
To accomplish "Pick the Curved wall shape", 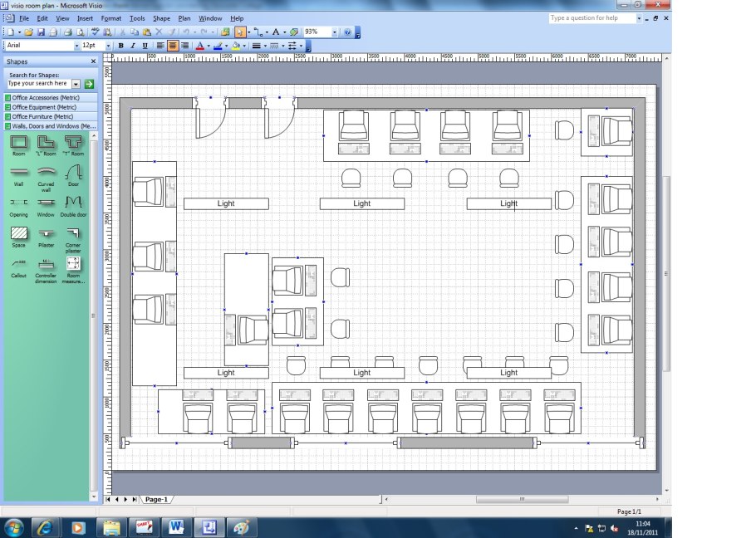I will (x=46, y=172).
